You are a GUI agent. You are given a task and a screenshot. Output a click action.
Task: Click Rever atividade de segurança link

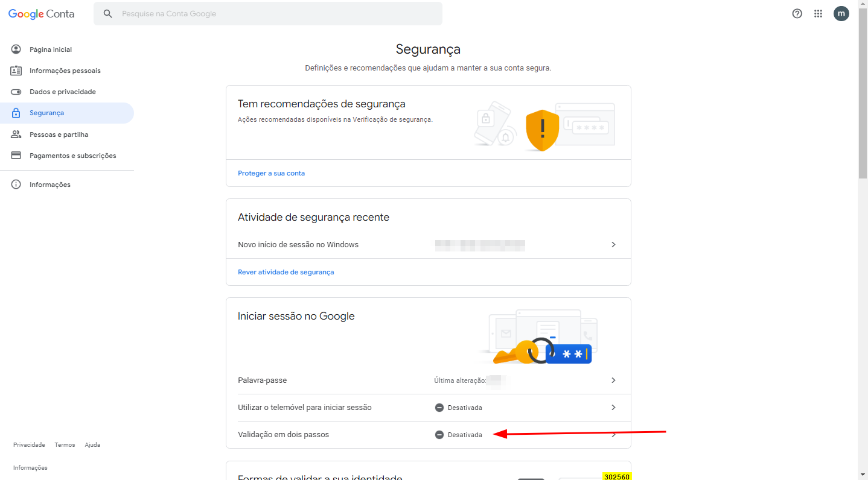pyautogui.click(x=286, y=272)
